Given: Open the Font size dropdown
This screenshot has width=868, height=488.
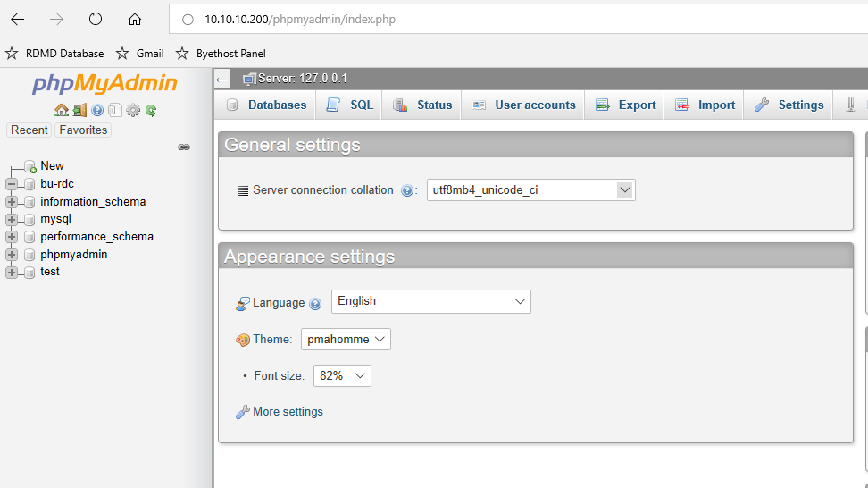Looking at the screenshot, I should click(342, 375).
